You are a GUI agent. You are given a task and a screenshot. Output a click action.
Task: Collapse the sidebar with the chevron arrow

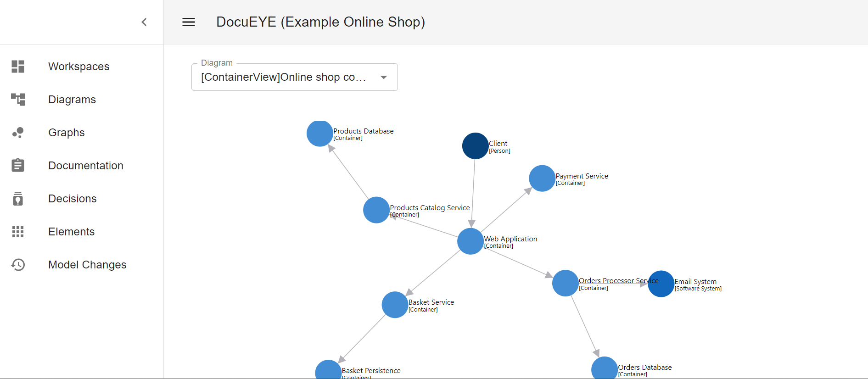point(144,22)
